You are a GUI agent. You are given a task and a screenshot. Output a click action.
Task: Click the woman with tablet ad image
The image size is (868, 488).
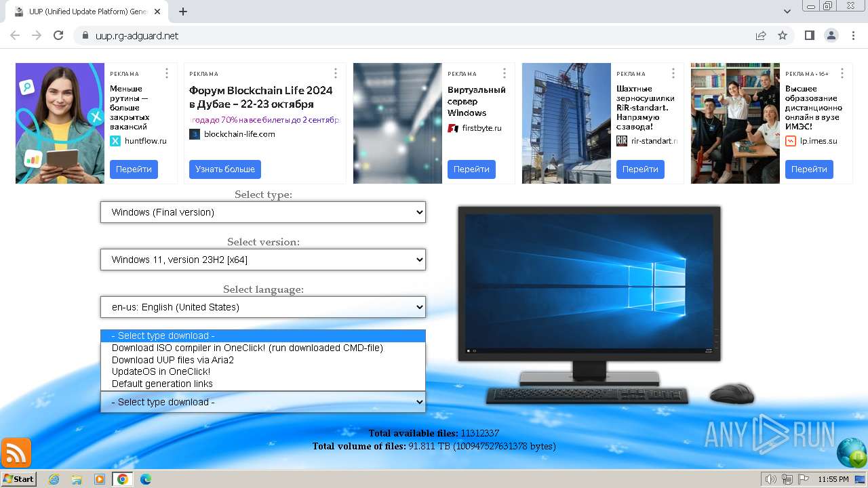click(60, 123)
